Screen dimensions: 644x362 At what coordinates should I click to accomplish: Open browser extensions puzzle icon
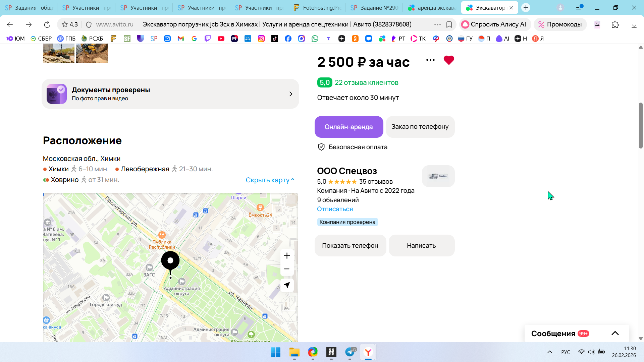[x=615, y=24]
